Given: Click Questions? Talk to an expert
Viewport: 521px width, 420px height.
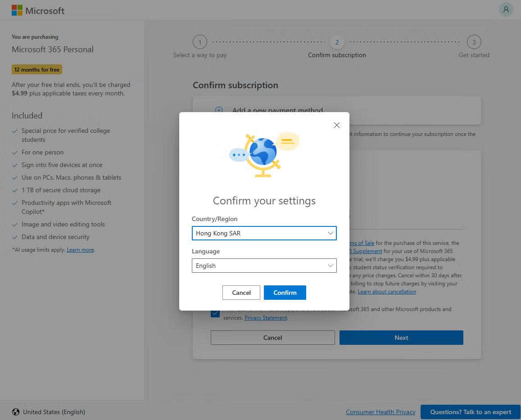Looking at the screenshot, I should 470,412.
